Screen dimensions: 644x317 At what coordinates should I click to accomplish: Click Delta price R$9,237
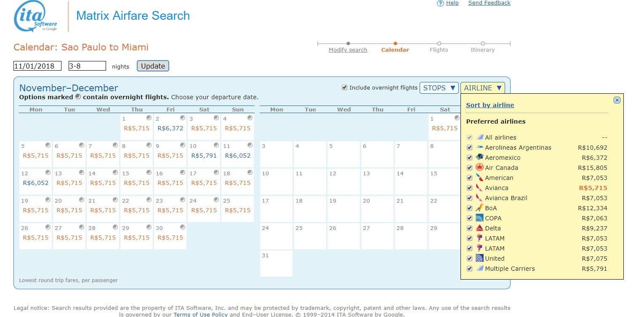tap(594, 228)
